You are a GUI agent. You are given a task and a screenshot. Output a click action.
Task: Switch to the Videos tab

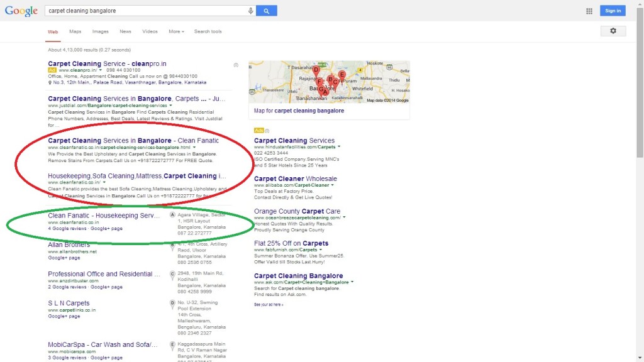click(x=150, y=31)
